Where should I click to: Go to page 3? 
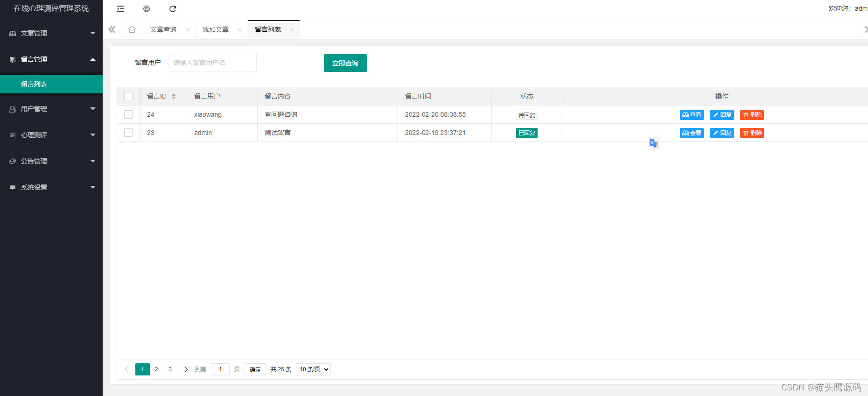(170, 369)
